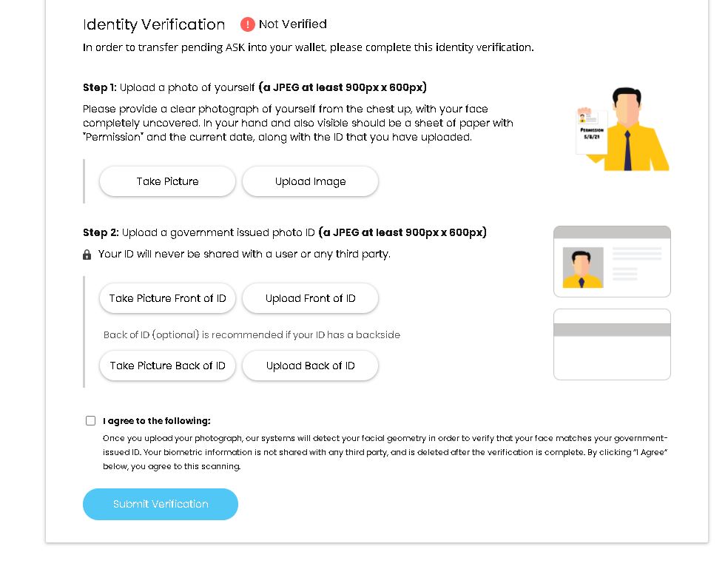Image resolution: width=728 pixels, height=572 pixels.
Task: Click the 'Step 2:' label text
Action: (x=101, y=232)
